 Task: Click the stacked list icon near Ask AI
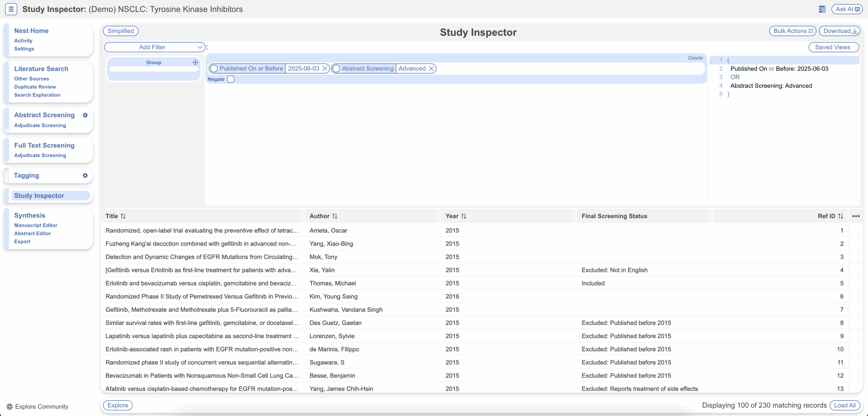822,9
